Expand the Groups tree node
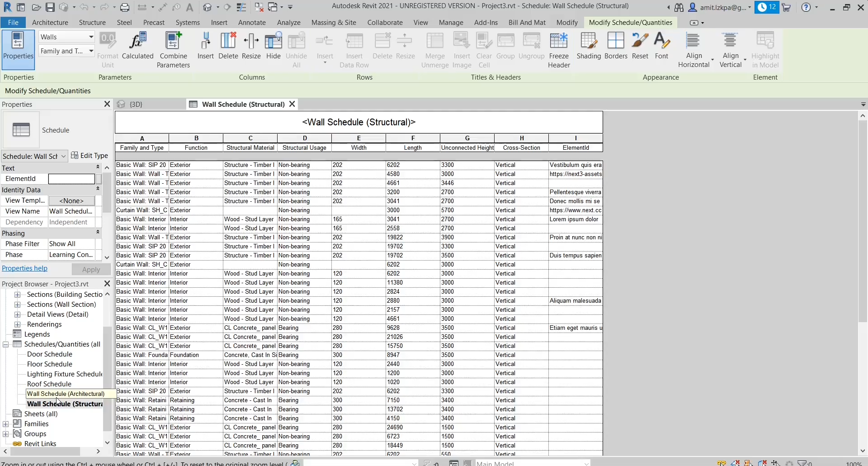This screenshot has height=466, width=868. (6, 434)
